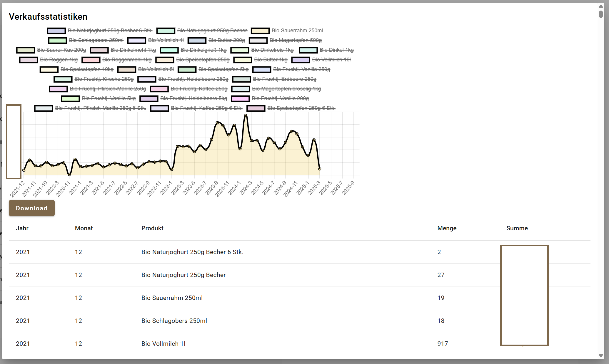Click the Menge column header

(447, 228)
